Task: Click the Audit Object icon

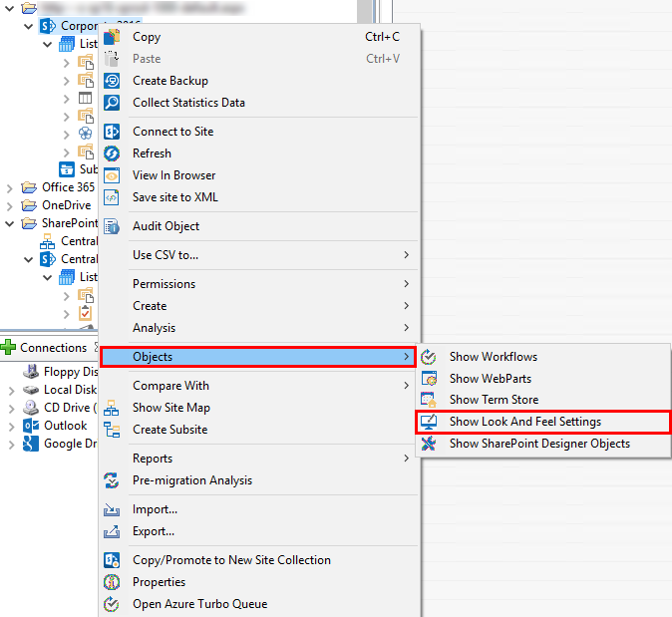Action: point(112,226)
